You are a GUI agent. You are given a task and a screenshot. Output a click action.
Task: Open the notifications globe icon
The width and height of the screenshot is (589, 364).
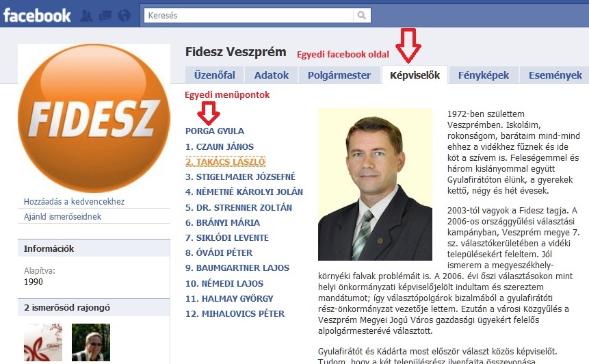124,16
